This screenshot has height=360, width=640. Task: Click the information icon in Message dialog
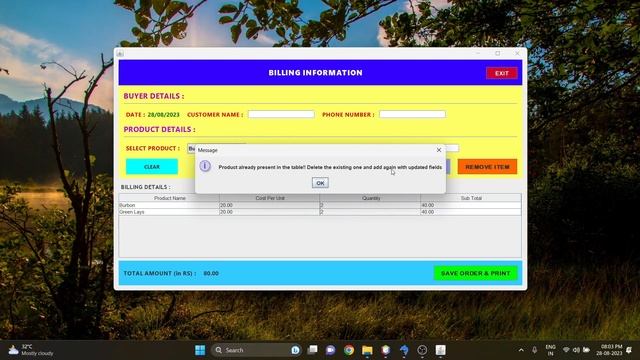tap(205, 166)
